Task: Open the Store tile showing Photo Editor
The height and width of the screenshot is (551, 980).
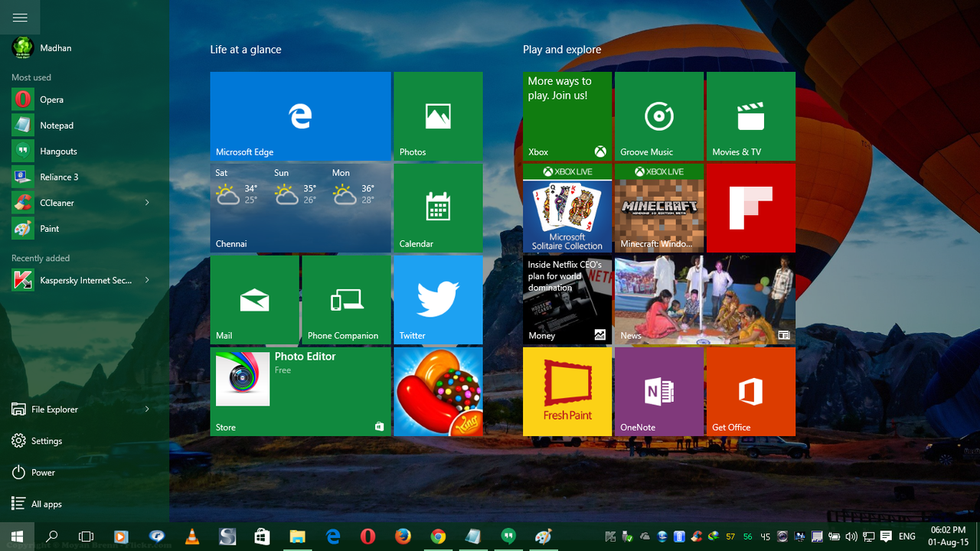Action: [x=300, y=392]
